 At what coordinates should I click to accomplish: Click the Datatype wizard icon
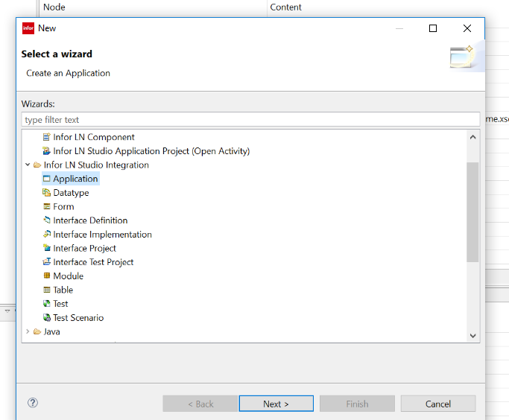(47, 193)
